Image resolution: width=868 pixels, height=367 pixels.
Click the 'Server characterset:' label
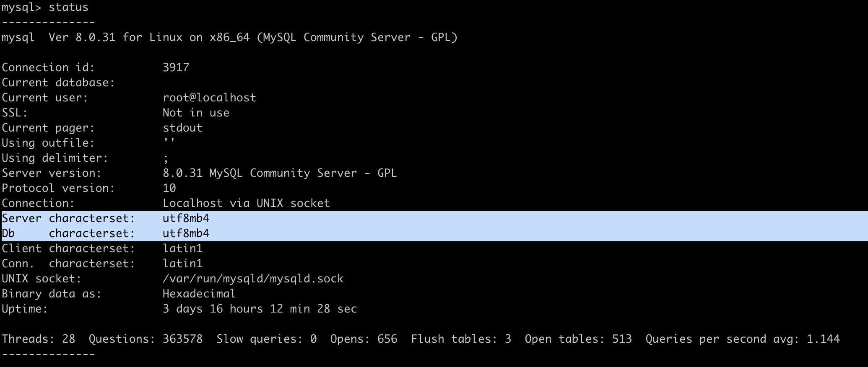click(x=68, y=218)
